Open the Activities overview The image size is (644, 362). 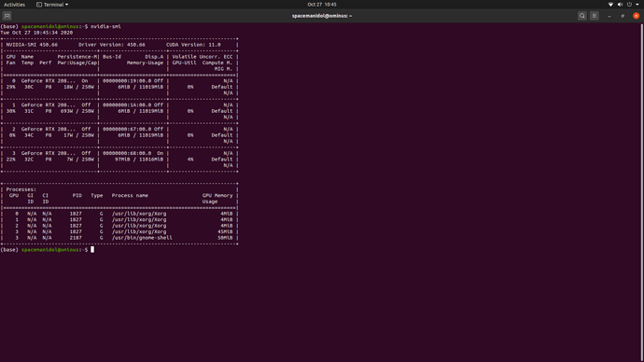point(14,5)
